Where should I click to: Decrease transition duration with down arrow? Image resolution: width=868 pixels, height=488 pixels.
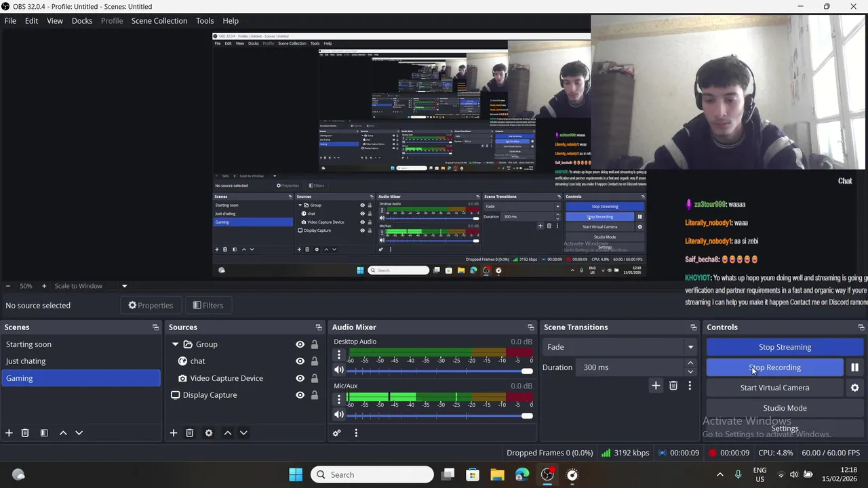690,371
